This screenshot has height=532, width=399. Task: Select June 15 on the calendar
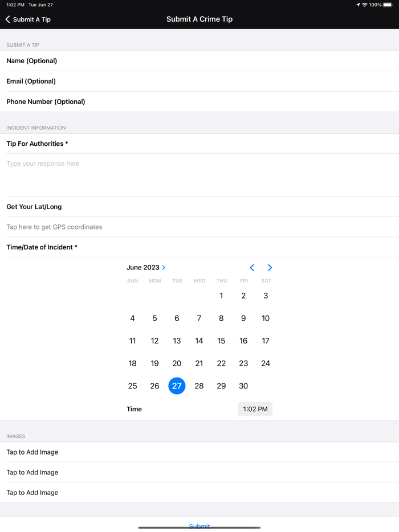[221, 341]
